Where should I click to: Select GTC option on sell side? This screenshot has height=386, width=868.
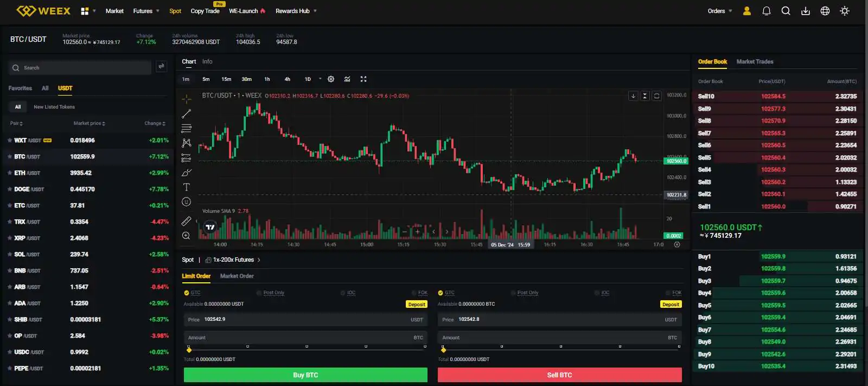coord(446,293)
